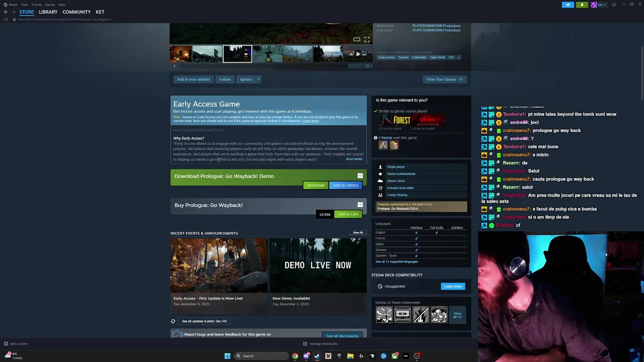This screenshot has width=644, height=362.
Task: Switch to the LIBRARY tab
Action: click(48, 12)
